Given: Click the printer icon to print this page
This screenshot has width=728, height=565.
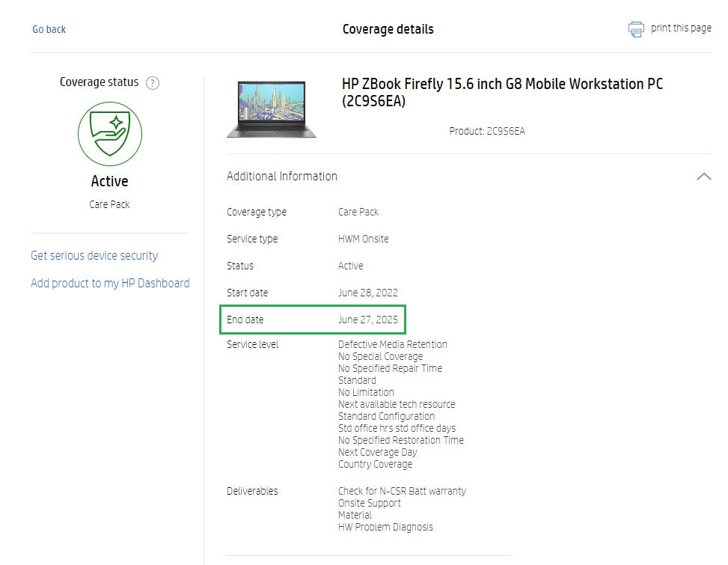Looking at the screenshot, I should pos(635,28).
